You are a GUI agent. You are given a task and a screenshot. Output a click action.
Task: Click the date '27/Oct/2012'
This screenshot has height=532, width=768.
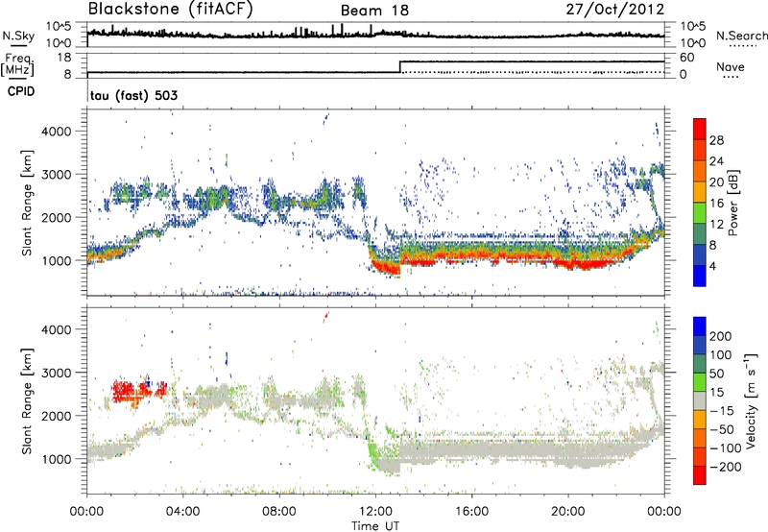615,10
